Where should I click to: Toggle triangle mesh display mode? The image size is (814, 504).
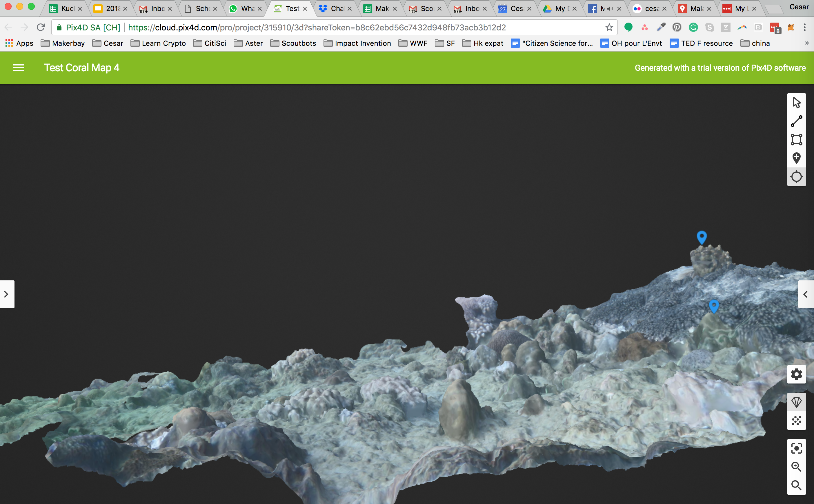(797, 402)
